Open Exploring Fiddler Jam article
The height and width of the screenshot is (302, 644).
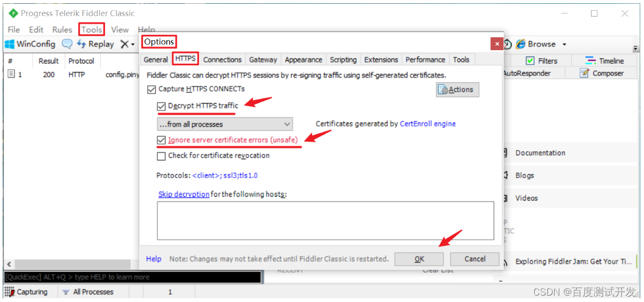573,261
